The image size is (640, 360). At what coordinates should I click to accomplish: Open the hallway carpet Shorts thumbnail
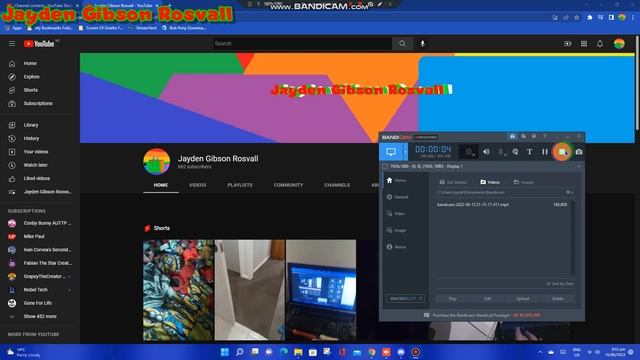(x=250, y=290)
